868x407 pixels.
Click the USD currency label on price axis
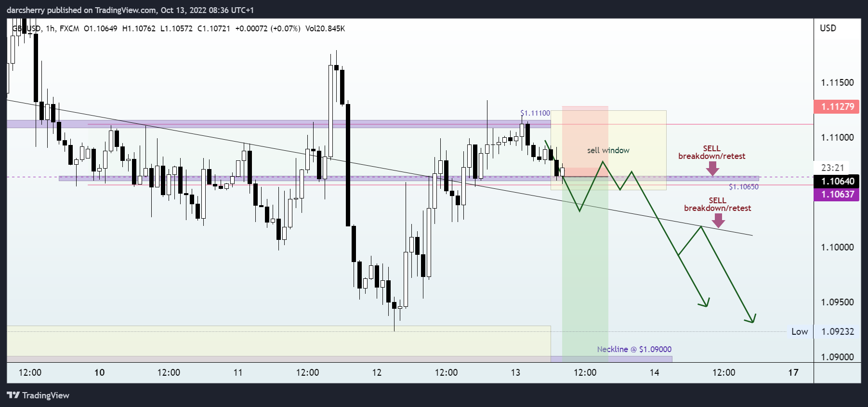click(x=828, y=28)
